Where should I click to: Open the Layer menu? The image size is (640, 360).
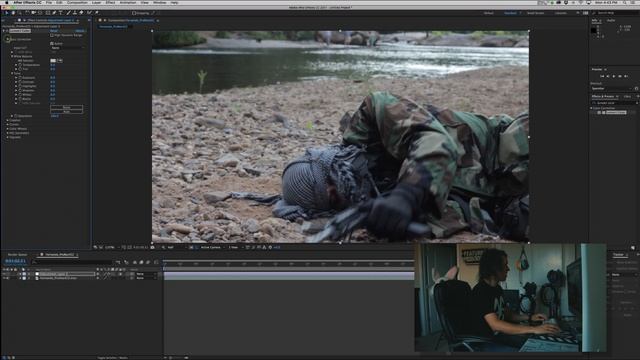point(96,2)
